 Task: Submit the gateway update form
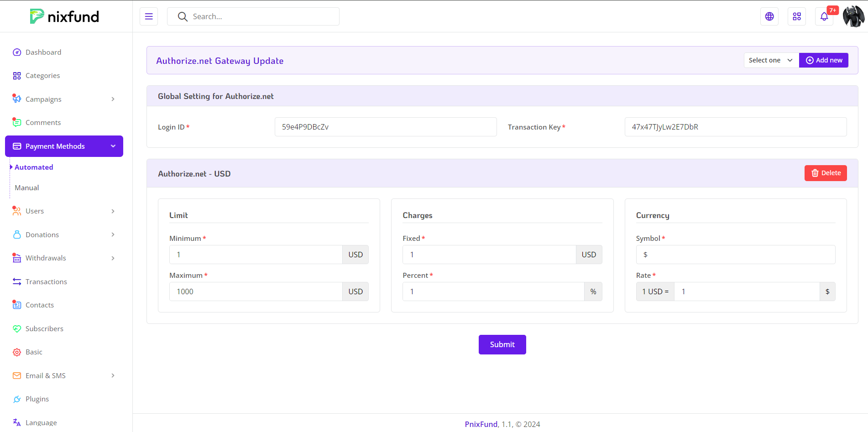(x=502, y=345)
